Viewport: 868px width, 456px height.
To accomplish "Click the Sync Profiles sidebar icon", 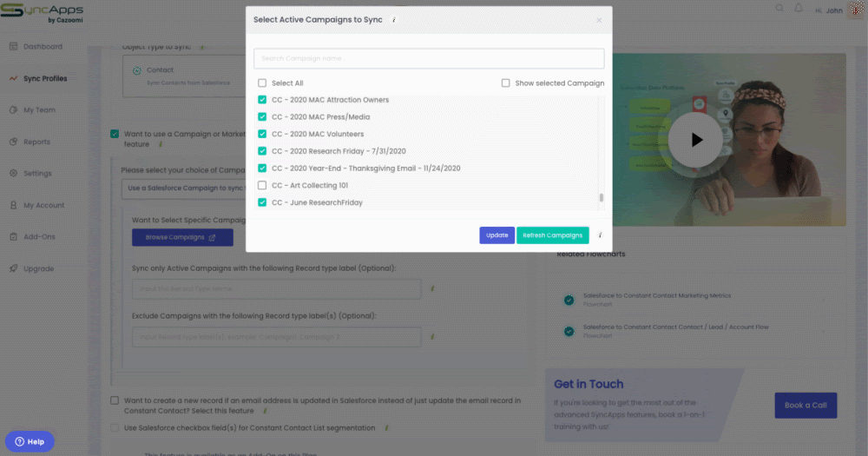I will [13, 78].
